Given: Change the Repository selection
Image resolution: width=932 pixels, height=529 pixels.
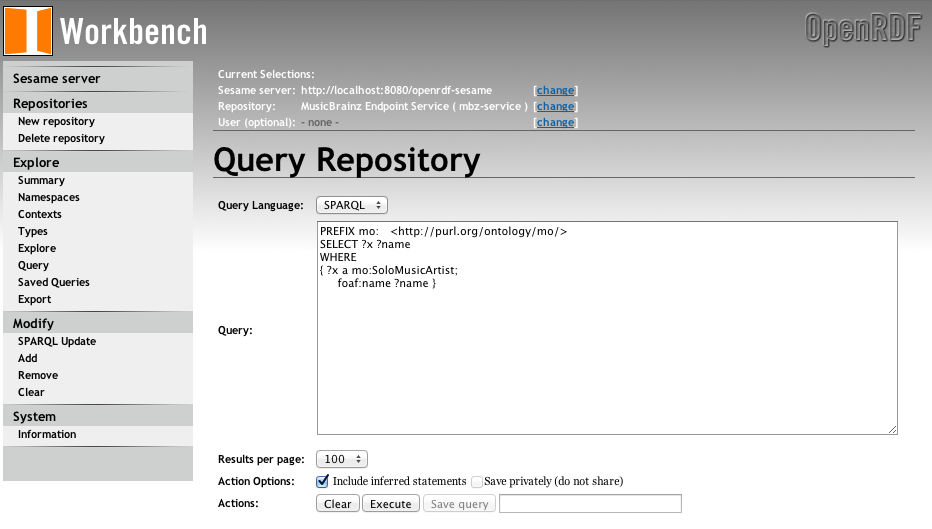Looking at the screenshot, I should pos(555,106).
